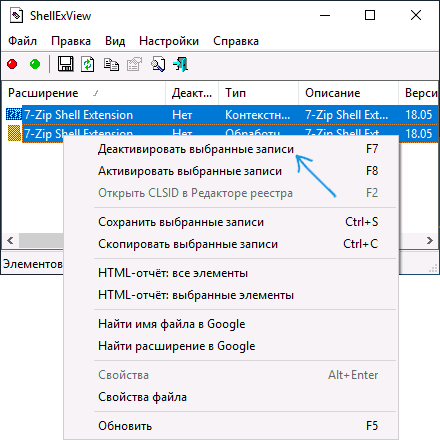Click the Exit door toolbar icon
Screen dimensions: 440x440
pos(181,64)
